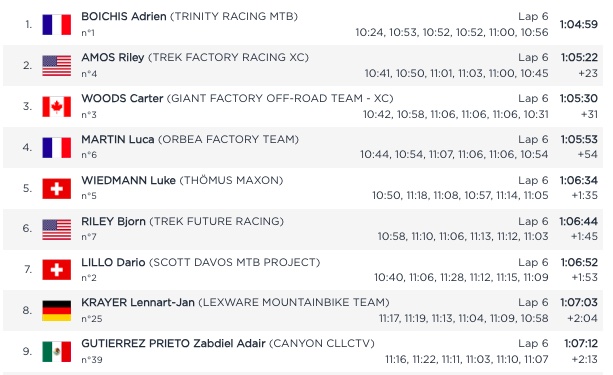Click the USA flag next to RILEY Bjorn
Image resolution: width=613 pixels, height=375 pixels.
pyautogui.click(x=57, y=230)
